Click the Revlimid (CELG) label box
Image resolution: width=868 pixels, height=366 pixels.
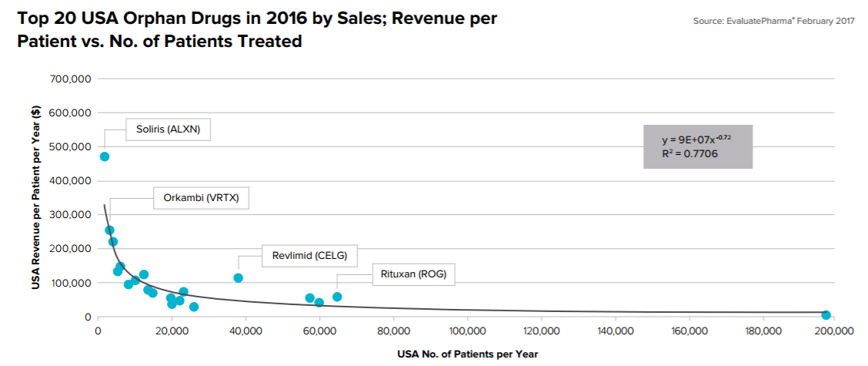[309, 255]
